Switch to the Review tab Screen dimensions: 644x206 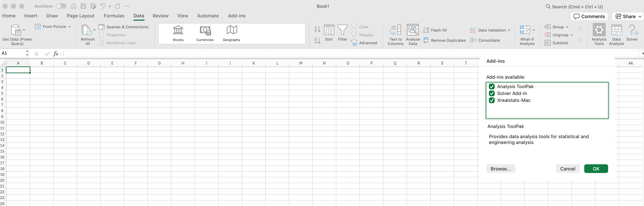click(161, 16)
